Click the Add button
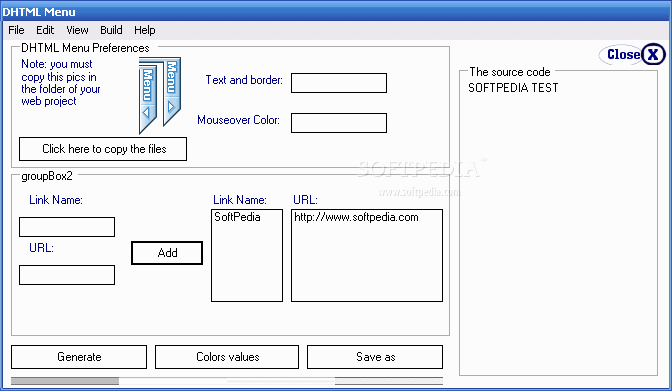 click(x=167, y=253)
